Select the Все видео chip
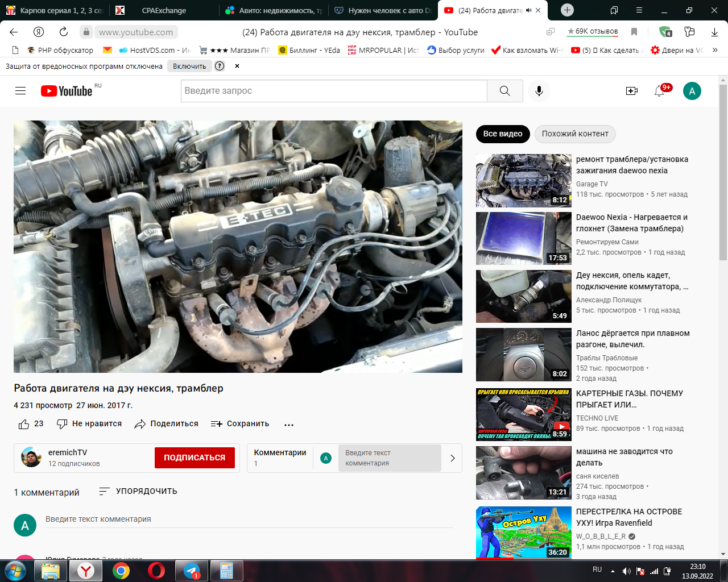 coord(503,134)
